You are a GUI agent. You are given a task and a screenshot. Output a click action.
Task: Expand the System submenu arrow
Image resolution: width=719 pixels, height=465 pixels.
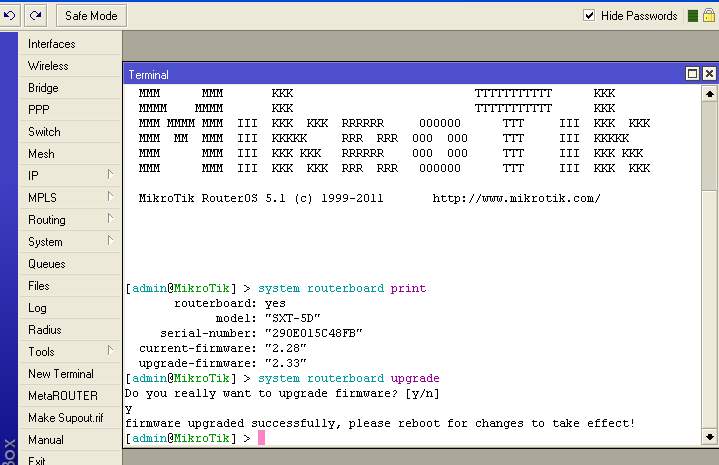[110, 241]
